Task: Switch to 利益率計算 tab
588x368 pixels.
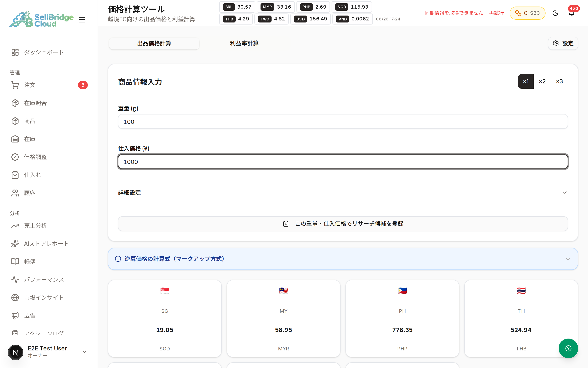Action: click(244, 43)
